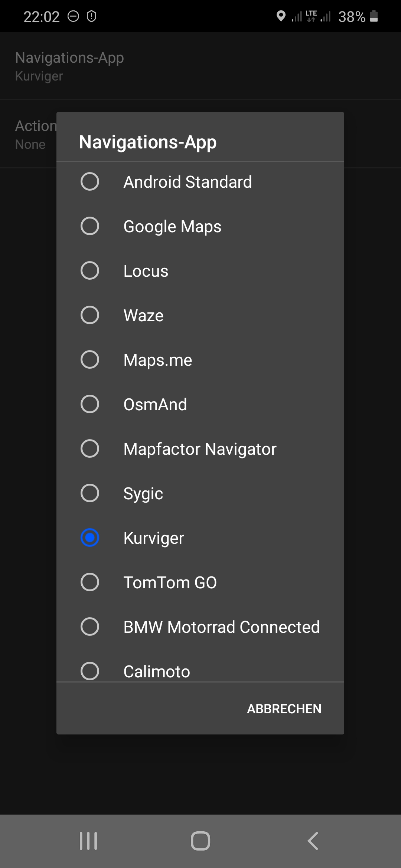
Task: Tap the shield alert status icon
Action: (x=91, y=16)
